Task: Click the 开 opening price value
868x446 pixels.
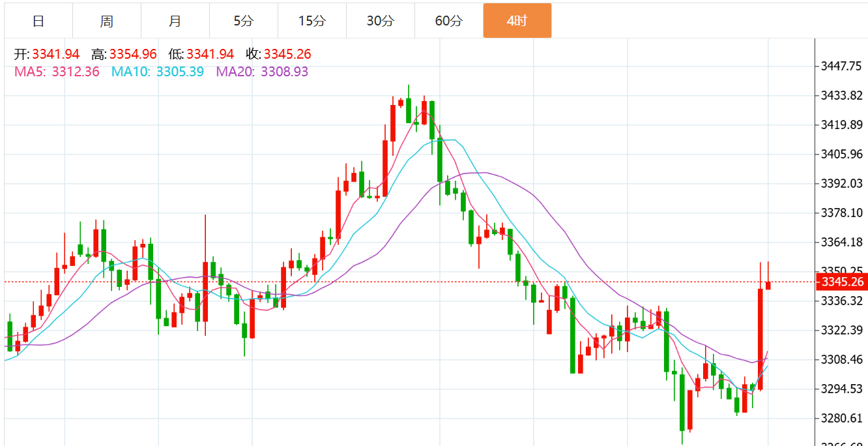Action: tap(55, 54)
